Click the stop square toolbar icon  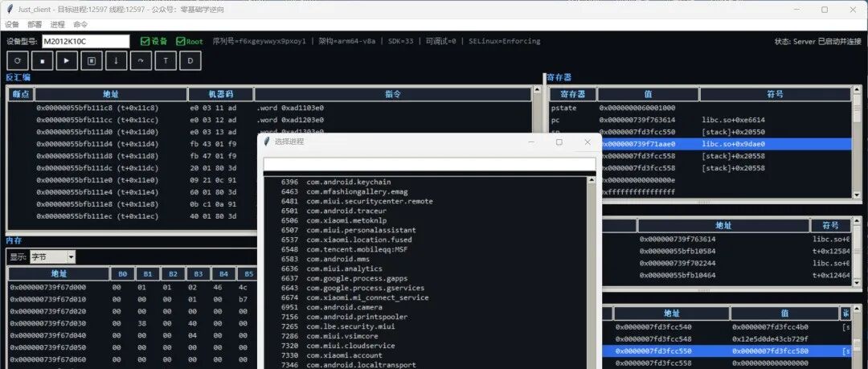43,61
